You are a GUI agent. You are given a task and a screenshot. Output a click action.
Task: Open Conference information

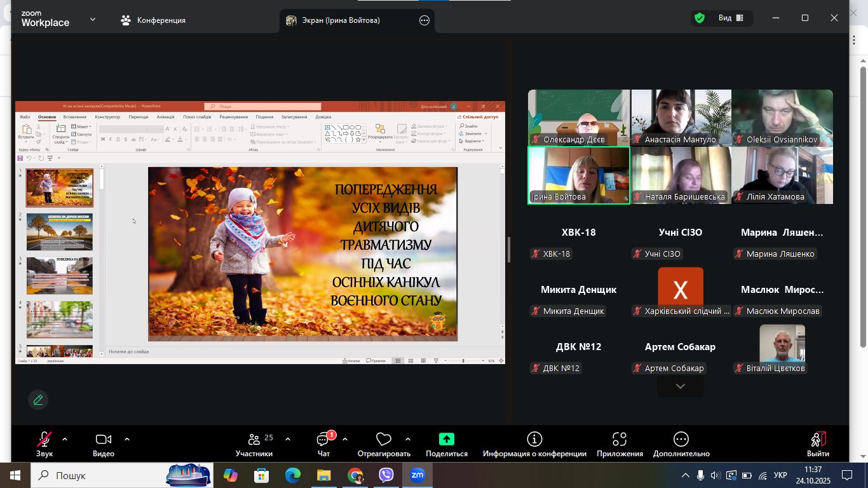534,445
